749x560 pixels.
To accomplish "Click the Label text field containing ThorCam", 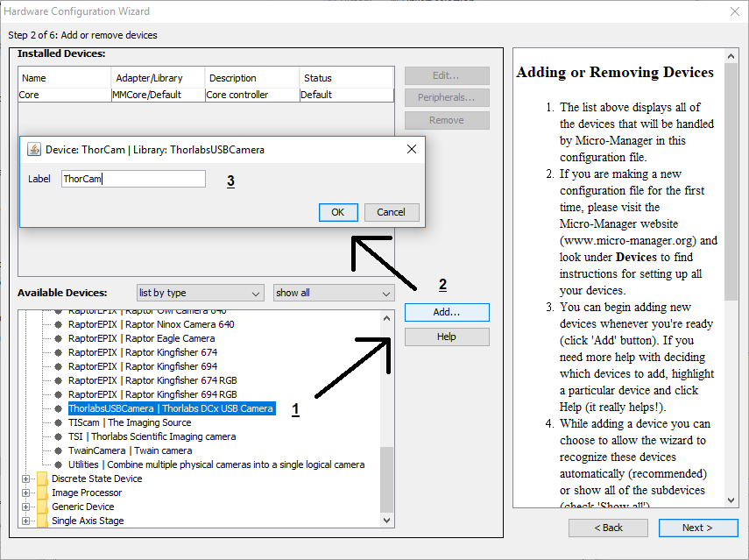I will coord(133,179).
